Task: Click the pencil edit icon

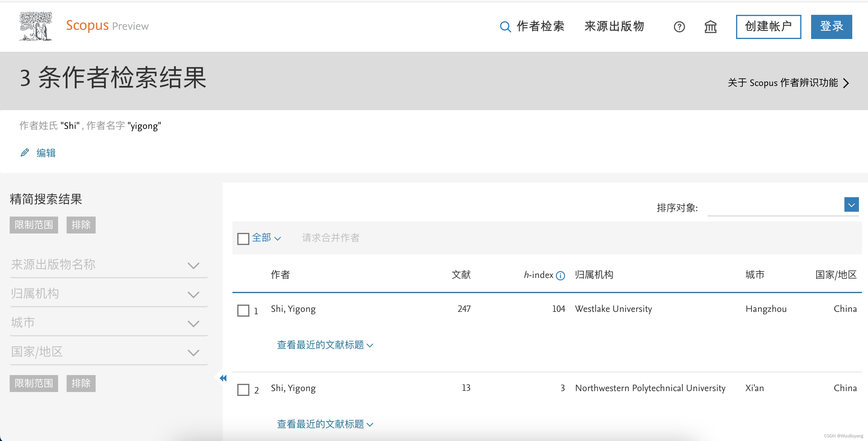Action: click(x=25, y=153)
